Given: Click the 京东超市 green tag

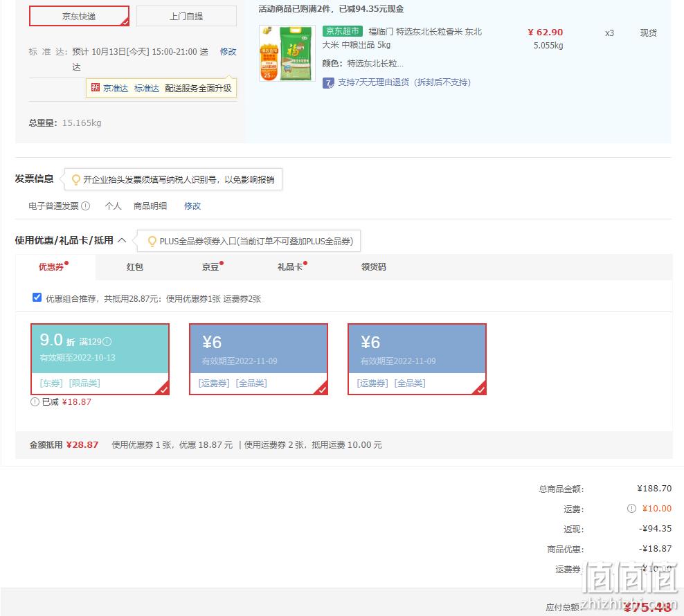Looking at the screenshot, I should (x=343, y=31).
